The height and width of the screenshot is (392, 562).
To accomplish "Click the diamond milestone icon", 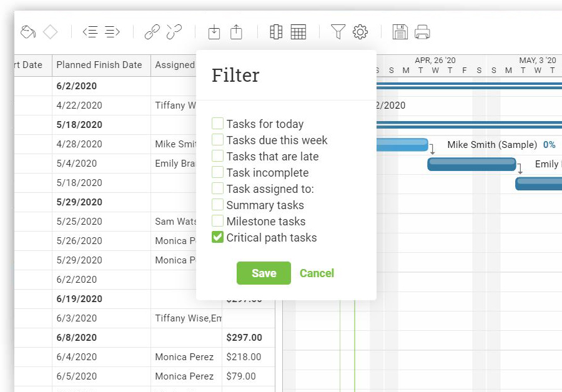I will point(50,32).
